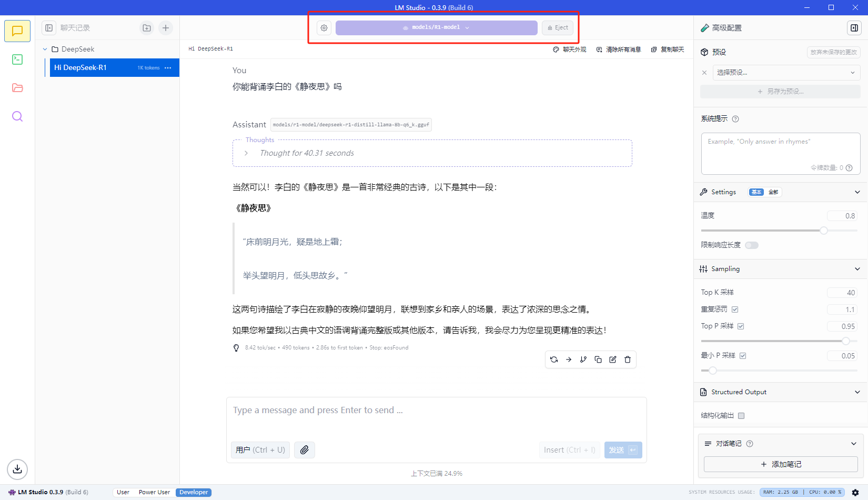The height and width of the screenshot is (500, 868).
Task: Clear the selected preset
Action: (x=704, y=73)
